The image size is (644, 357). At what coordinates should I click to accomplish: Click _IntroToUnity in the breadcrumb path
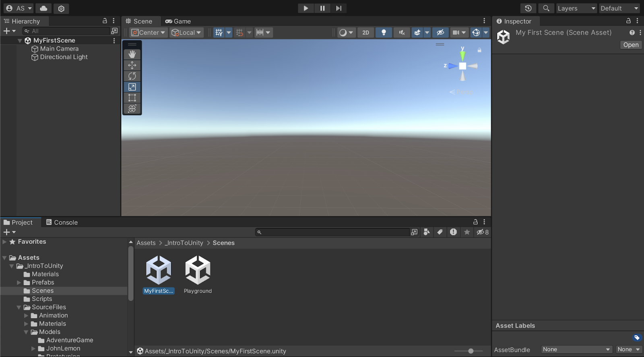[184, 243]
